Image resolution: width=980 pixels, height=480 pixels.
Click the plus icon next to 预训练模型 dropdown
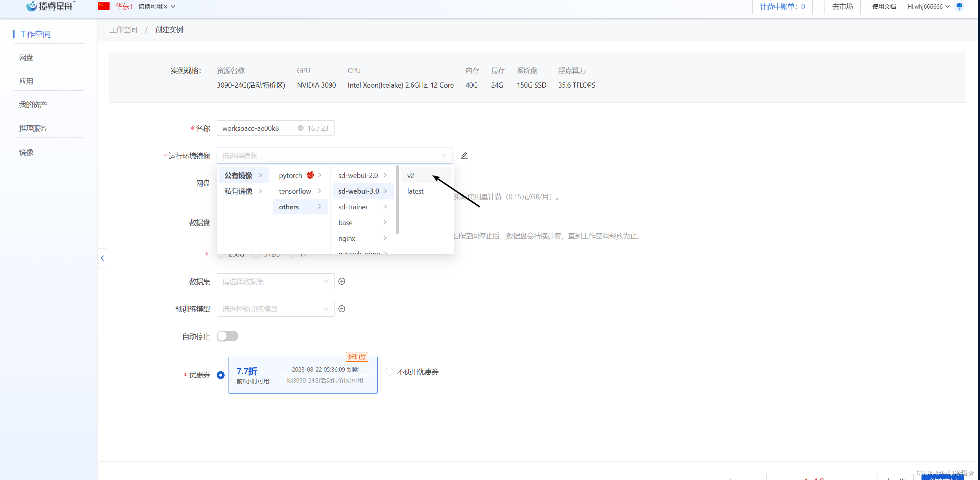(x=342, y=309)
